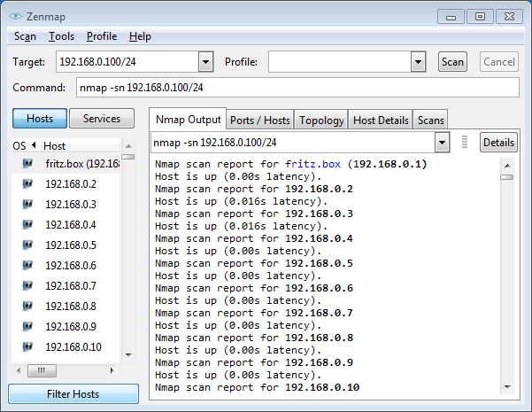Open the Help menu
The width and height of the screenshot is (532, 412).
(x=140, y=36)
